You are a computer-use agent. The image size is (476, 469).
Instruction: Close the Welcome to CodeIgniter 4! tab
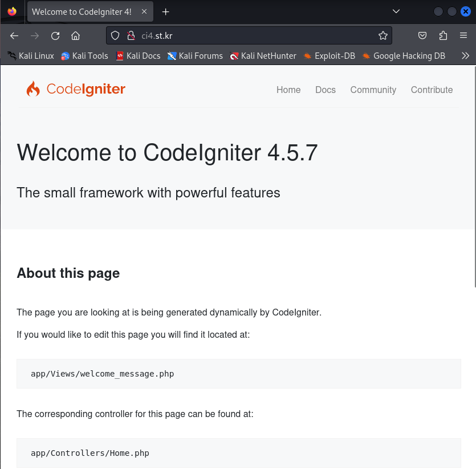[x=144, y=11]
